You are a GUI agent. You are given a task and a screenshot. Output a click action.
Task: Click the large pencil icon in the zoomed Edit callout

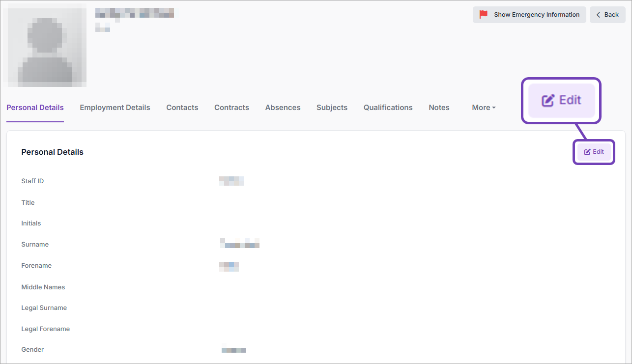tap(548, 100)
